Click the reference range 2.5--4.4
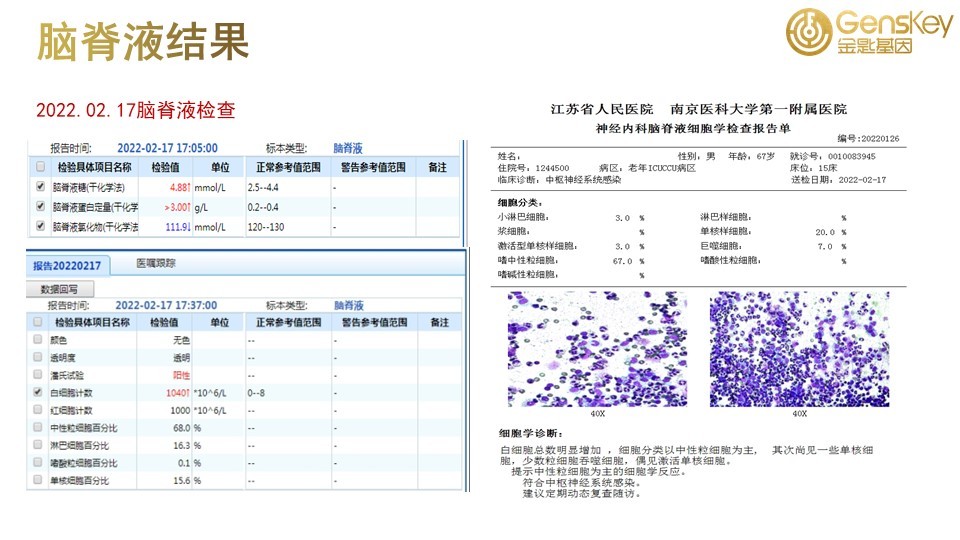960x540 pixels. 263,187
